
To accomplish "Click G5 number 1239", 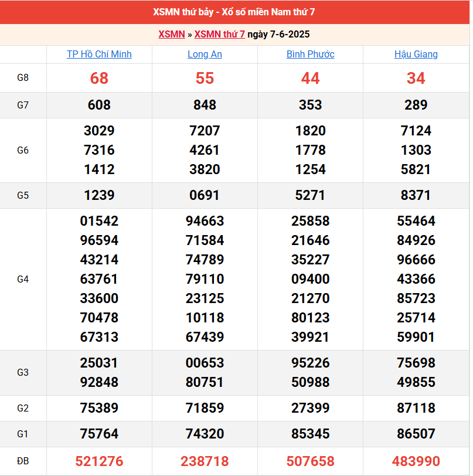I will [x=99, y=195].
